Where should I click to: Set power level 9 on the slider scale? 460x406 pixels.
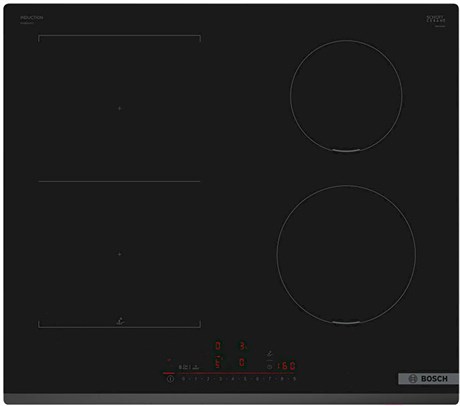point(294,379)
